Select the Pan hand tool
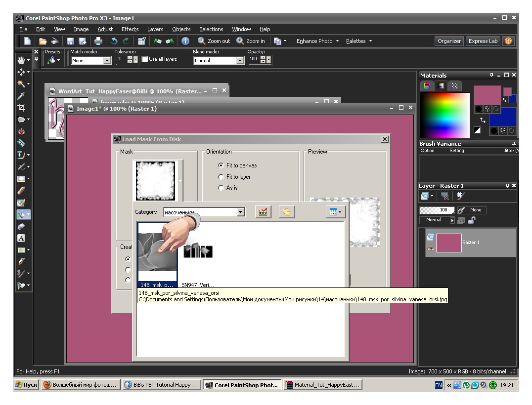 point(21,60)
